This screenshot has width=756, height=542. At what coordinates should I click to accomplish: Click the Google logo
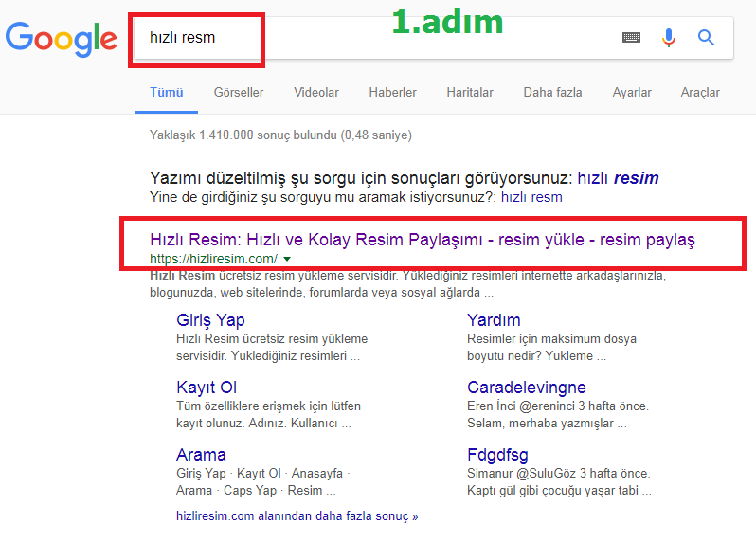pyautogui.click(x=62, y=39)
